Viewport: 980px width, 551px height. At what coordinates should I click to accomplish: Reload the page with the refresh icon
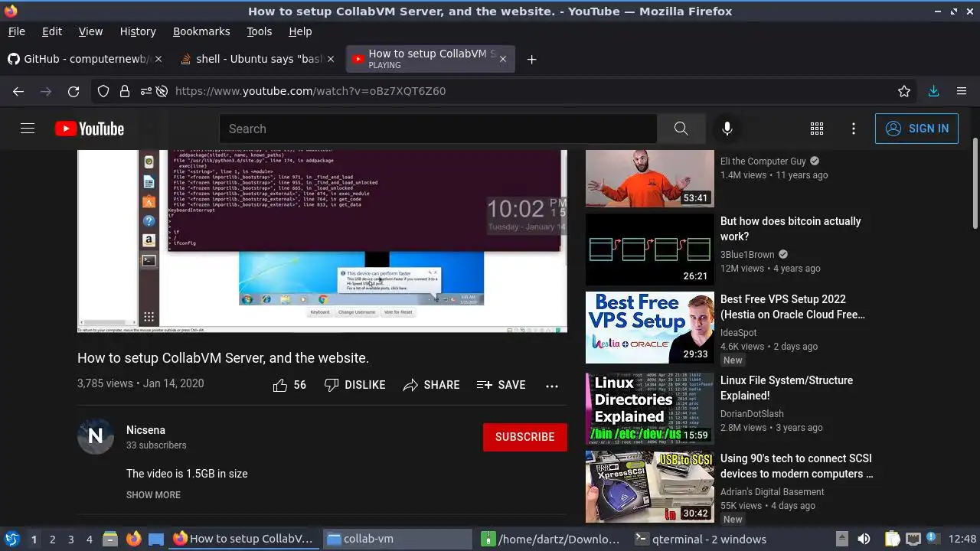coord(73,91)
